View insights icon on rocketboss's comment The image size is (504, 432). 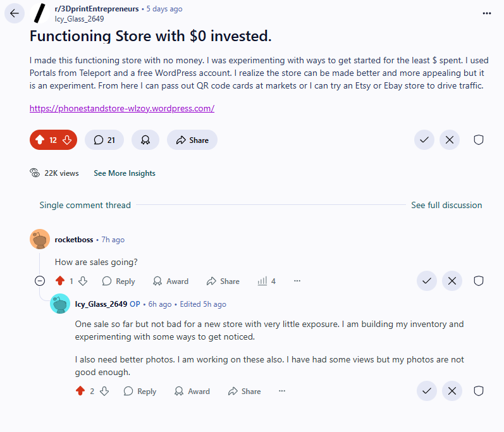(x=266, y=281)
